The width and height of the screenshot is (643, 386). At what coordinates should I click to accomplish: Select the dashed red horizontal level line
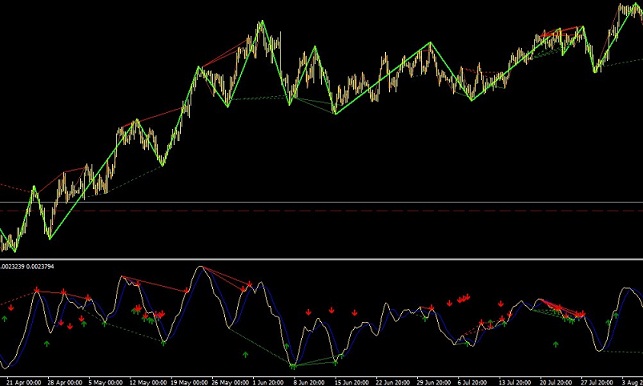[322, 210]
